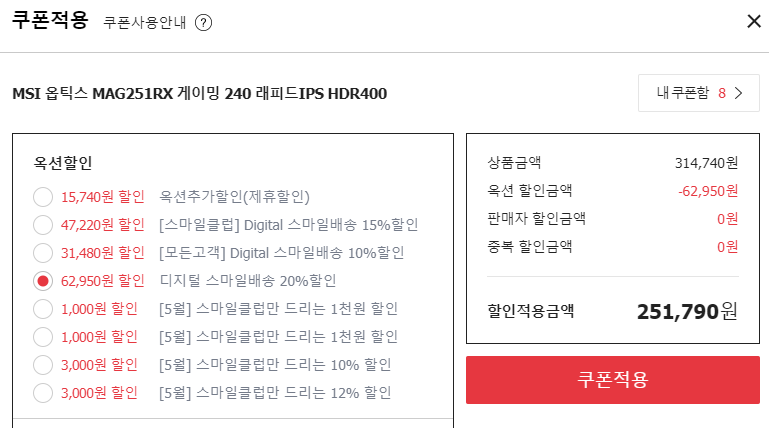Click the coupon count 8 in 내 쿠폰함

(722, 93)
